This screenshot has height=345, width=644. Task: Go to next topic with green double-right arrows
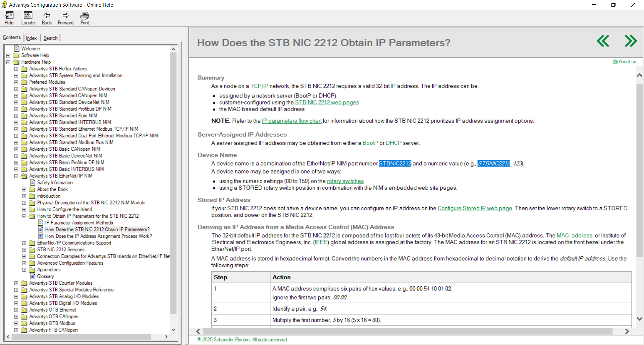click(631, 41)
